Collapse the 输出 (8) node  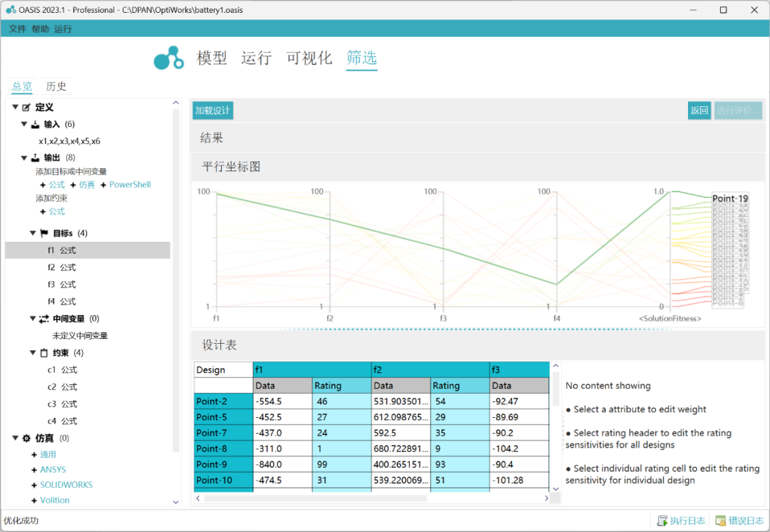tap(24, 158)
